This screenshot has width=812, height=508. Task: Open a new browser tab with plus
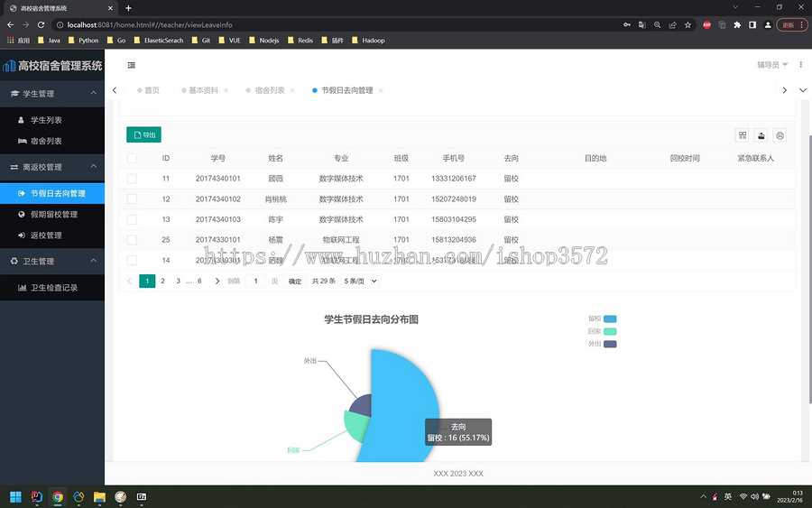pos(128,8)
